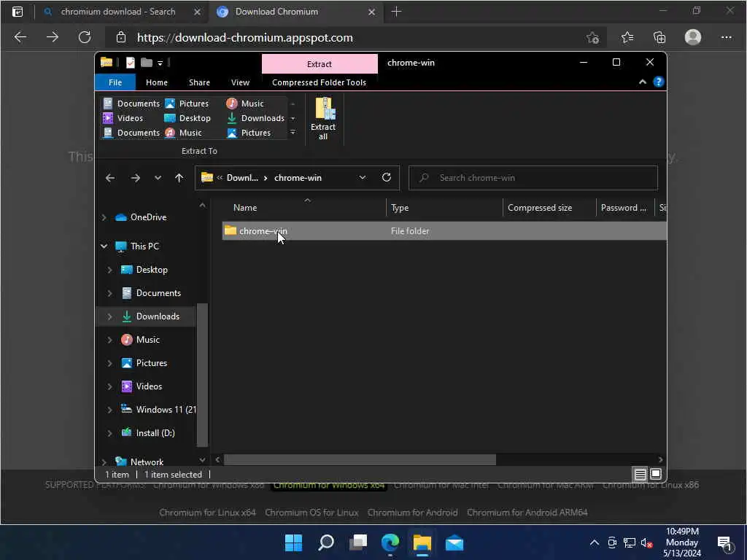
Task: Add this page to favorites in Edge
Action: 592,37
